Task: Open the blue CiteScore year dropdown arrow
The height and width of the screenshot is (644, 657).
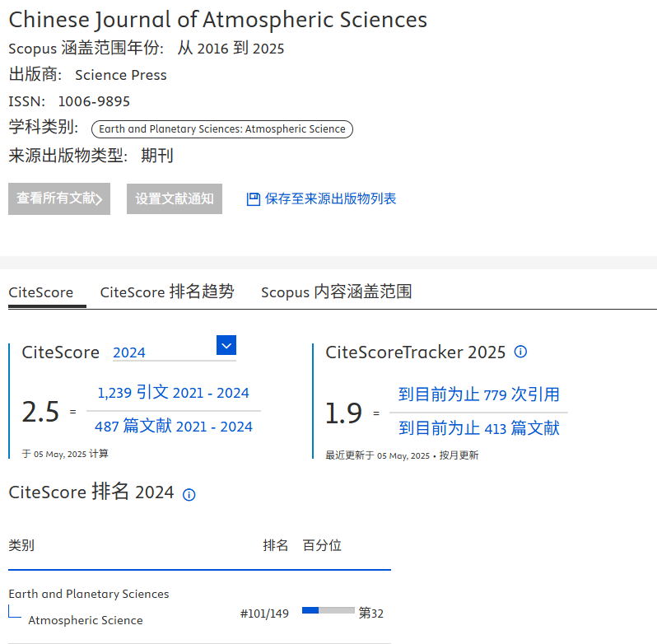Action: pos(226,345)
